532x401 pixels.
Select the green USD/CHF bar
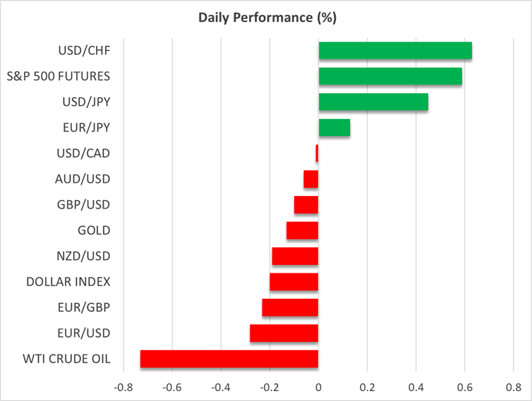tap(395, 51)
